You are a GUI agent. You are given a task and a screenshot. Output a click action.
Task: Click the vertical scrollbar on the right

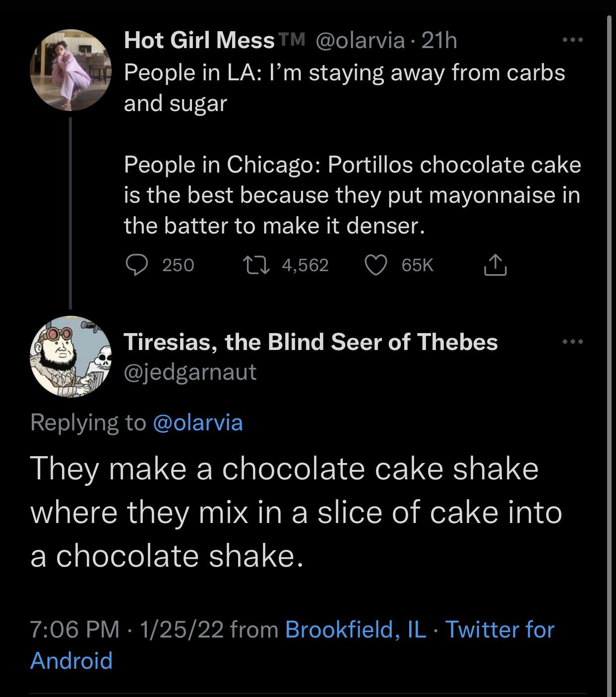(610, 347)
